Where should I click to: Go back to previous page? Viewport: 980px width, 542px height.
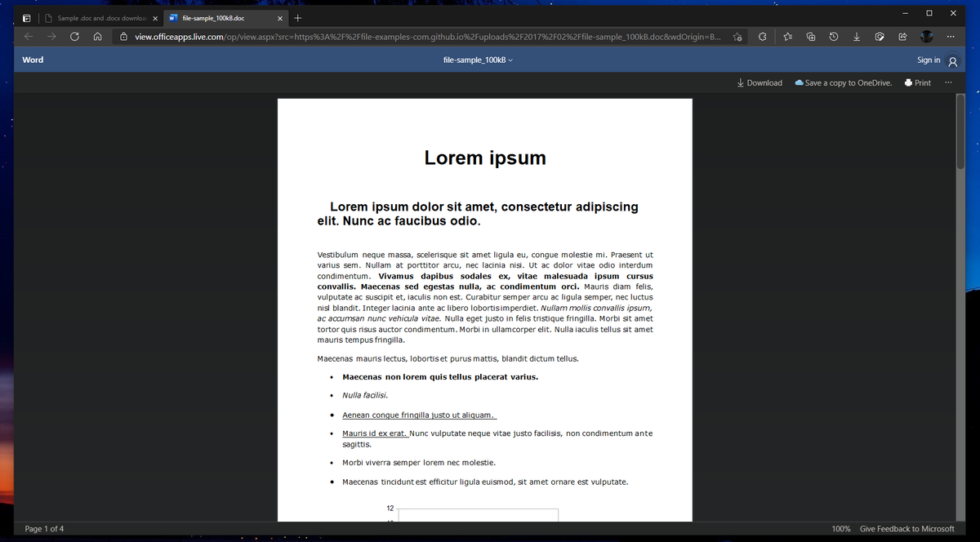29,37
